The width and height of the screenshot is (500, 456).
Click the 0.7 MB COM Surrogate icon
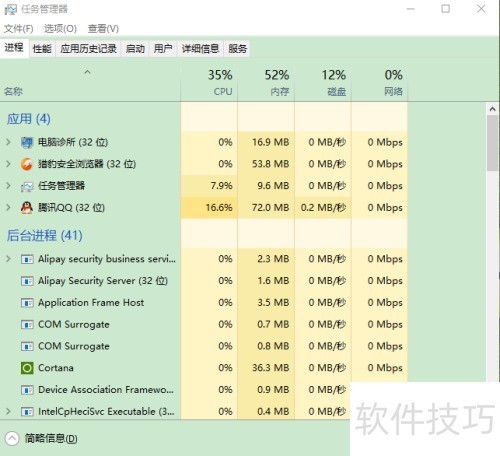click(x=27, y=325)
